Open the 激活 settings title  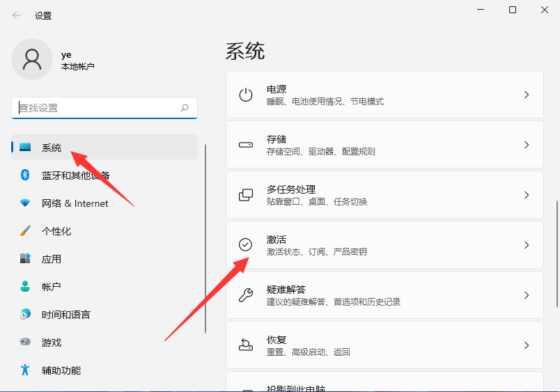pyautogui.click(x=277, y=240)
